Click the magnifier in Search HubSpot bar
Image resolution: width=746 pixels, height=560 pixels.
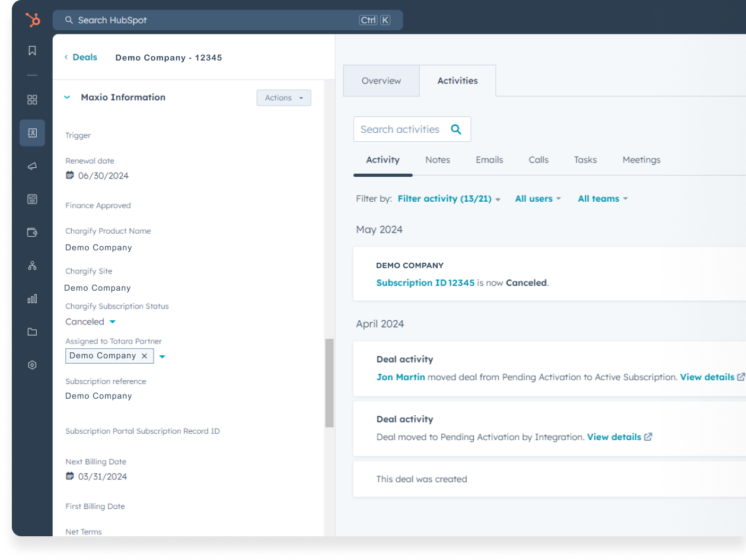[x=69, y=20]
